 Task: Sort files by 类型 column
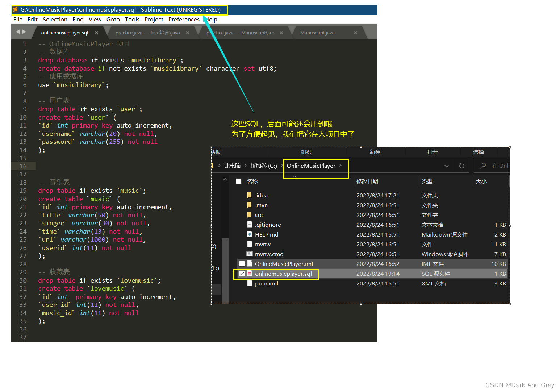[427, 181]
